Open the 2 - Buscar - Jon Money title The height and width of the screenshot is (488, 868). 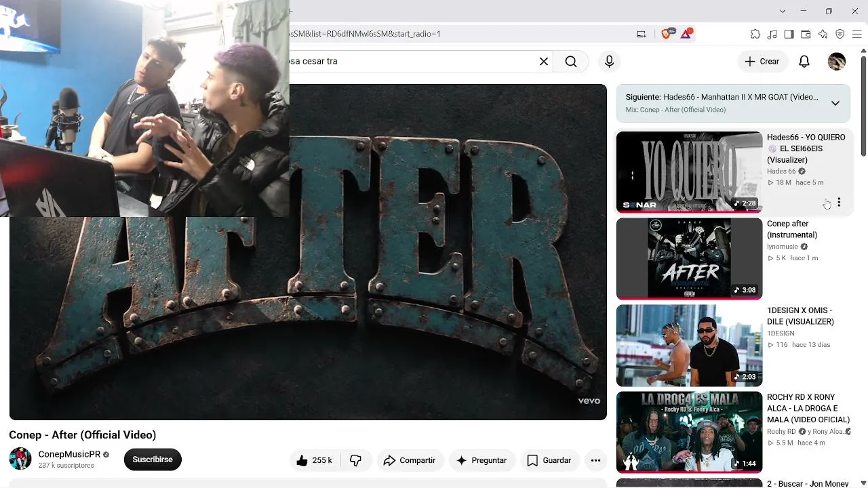[x=808, y=484]
